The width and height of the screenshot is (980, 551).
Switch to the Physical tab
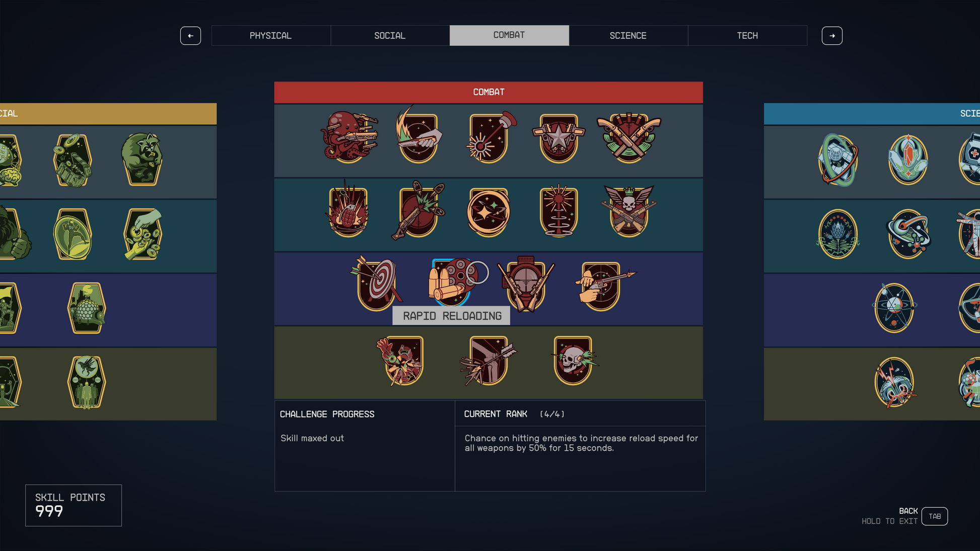click(271, 36)
